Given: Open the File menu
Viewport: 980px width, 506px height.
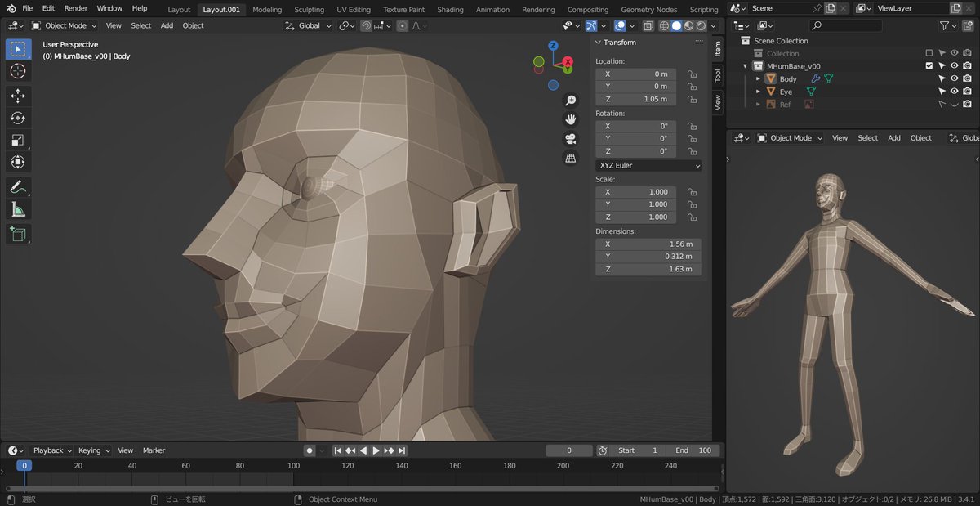Looking at the screenshot, I should [x=28, y=8].
